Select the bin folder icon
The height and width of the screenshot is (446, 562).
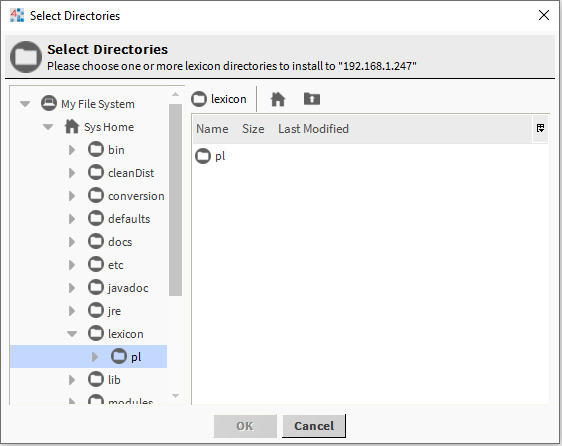(x=96, y=149)
